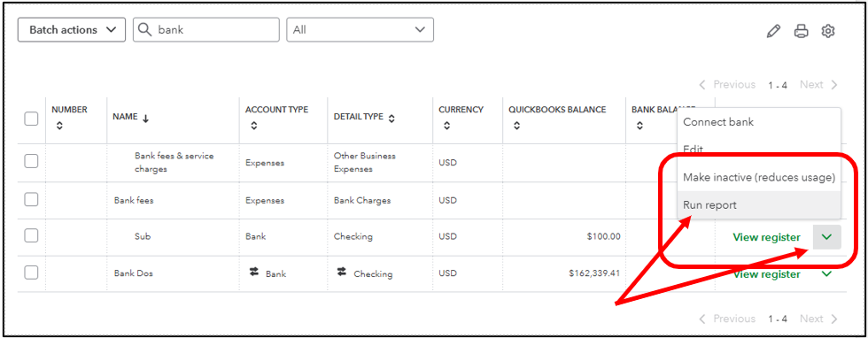Sort by CURRENCY column arrows
The height and width of the screenshot is (338, 868).
click(446, 126)
